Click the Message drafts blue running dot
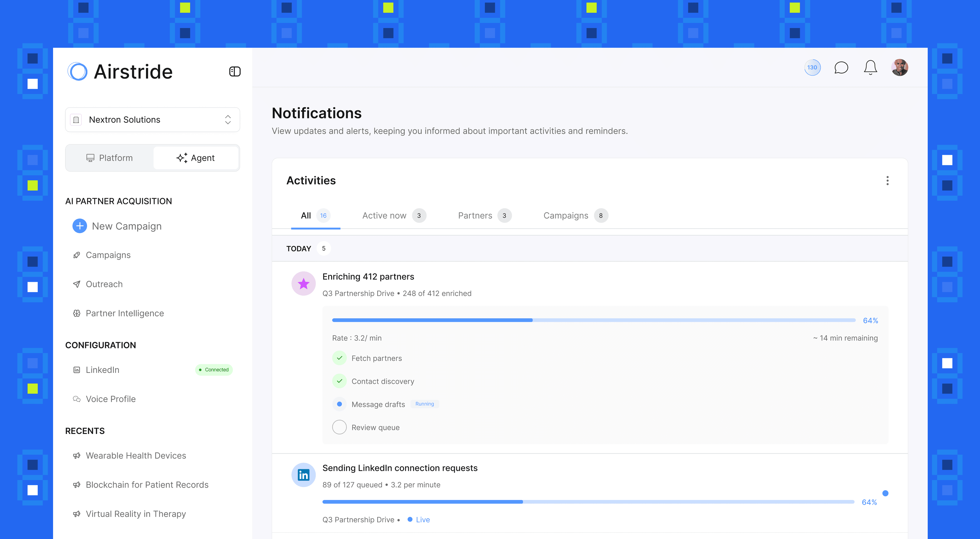 click(x=339, y=404)
